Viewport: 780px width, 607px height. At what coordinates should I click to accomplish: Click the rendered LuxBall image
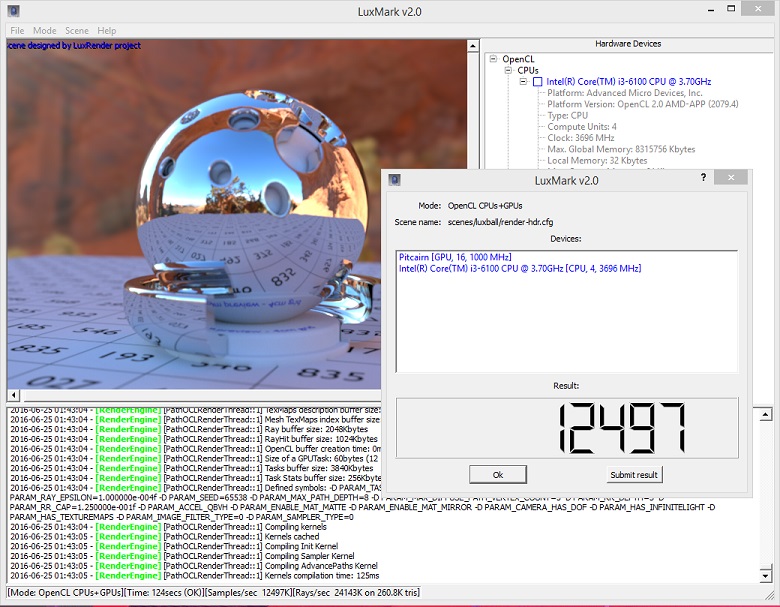[237, 214]
